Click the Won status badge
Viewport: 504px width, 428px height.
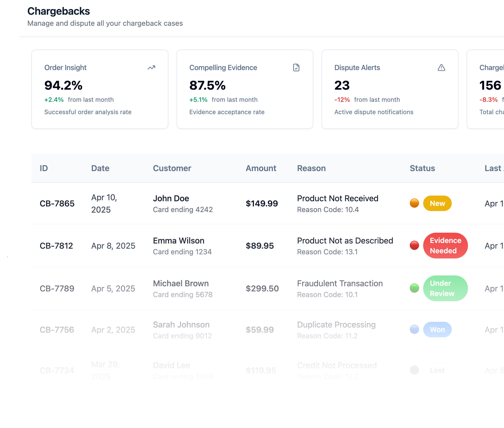(x=437, y=329)
